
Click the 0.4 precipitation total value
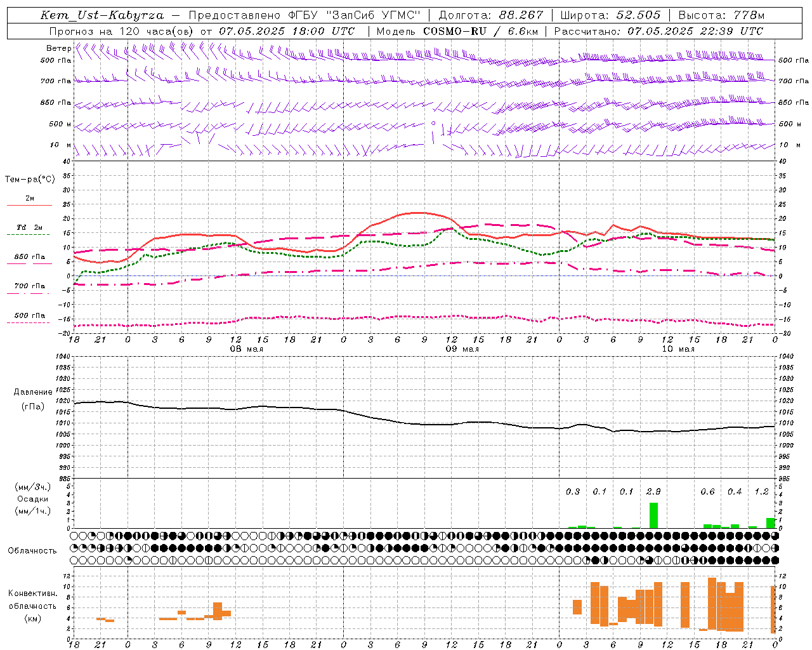735,491
